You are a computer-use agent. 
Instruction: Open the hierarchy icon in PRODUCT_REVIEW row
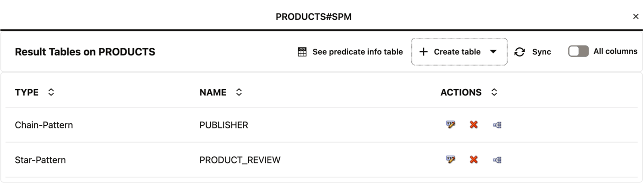pos(497,159)
